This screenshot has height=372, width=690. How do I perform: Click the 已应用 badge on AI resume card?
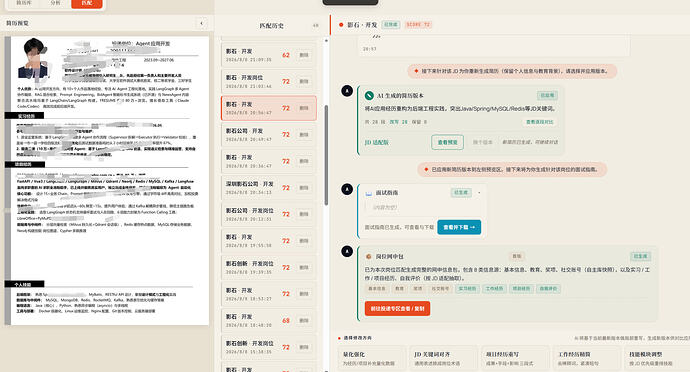(x=547, y=96)
